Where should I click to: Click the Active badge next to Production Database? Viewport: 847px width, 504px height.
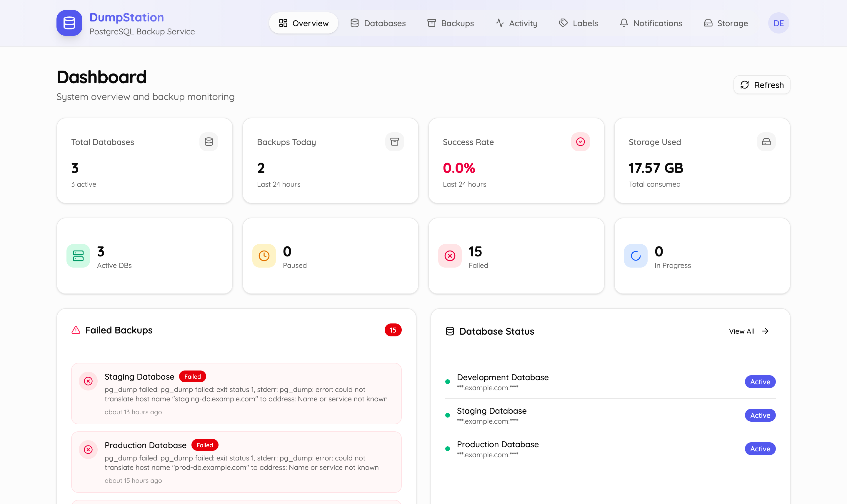[x=760, y=449]
